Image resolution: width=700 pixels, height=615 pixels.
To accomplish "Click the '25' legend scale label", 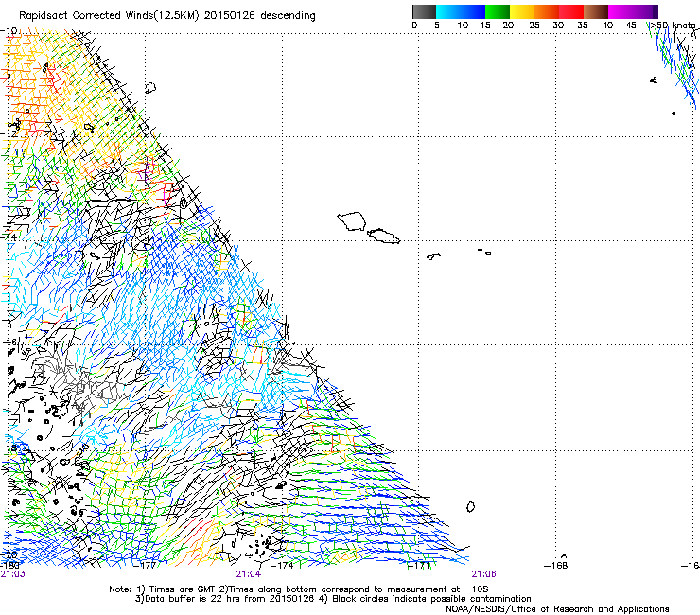I will click(x=534, y=26).
